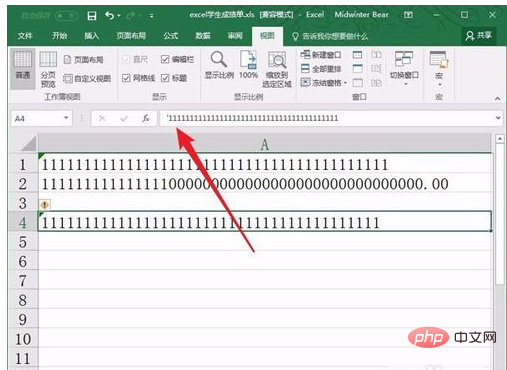The width and height of the screenshot is (507, 370).
Task: Select row 10 header
Action: (x=23, y=339)
